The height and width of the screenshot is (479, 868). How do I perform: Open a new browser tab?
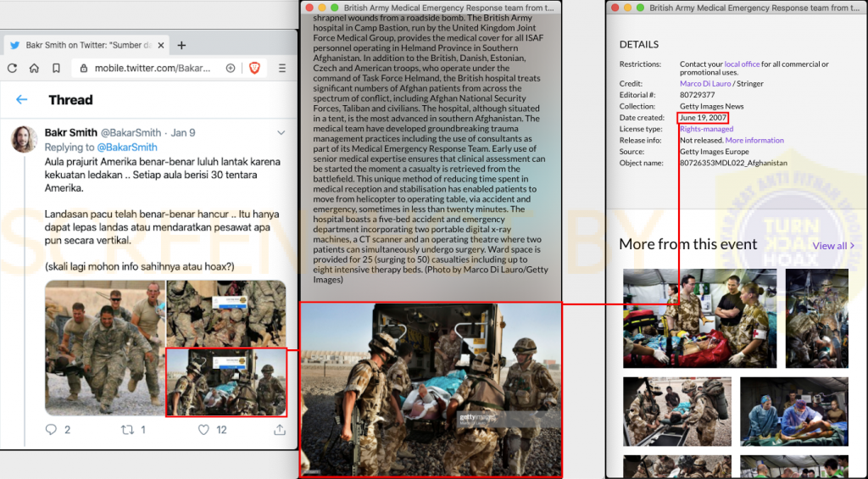coord(181,46)
